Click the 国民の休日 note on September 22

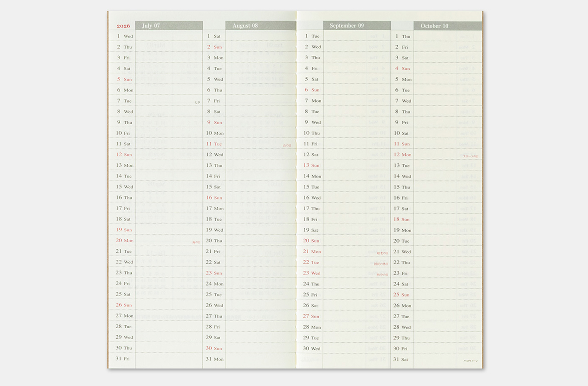pos(381,264)
